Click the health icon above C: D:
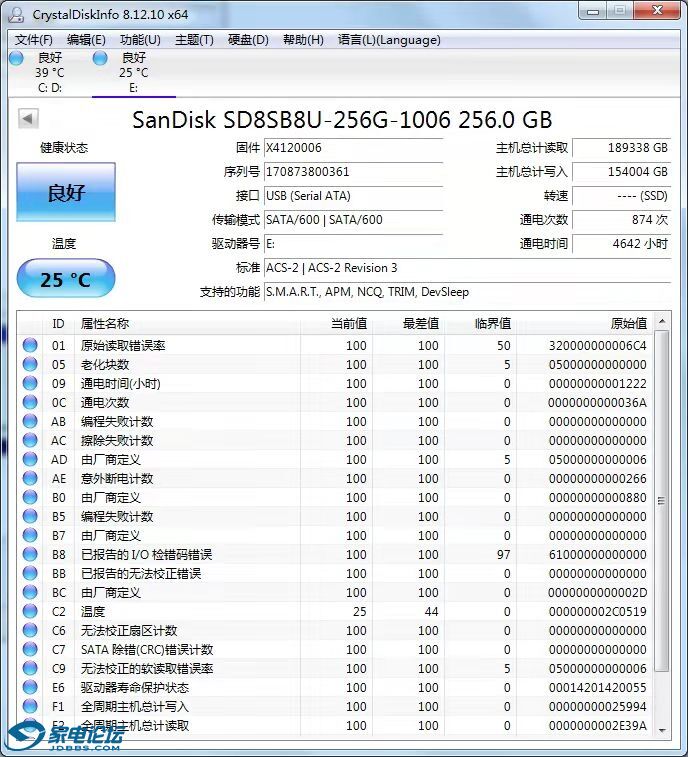 (16, 58)
